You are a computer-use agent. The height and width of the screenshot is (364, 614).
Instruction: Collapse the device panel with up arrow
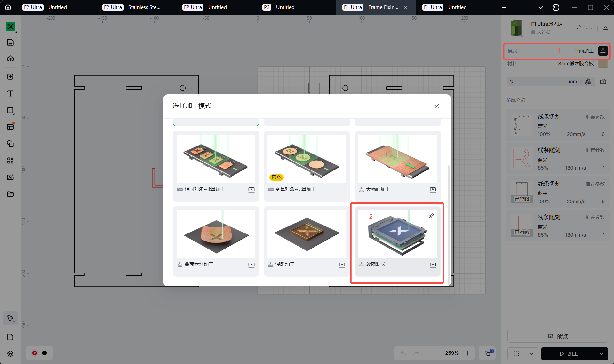point(605,28)
